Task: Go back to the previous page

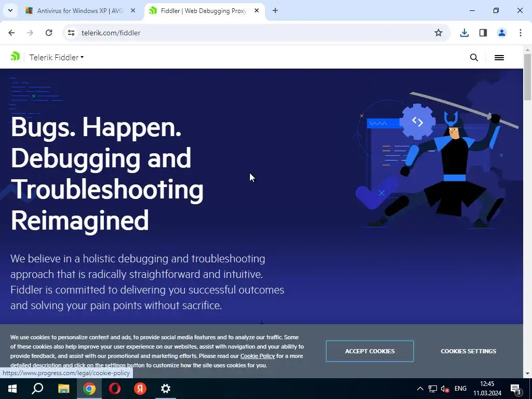Action: click(x=11, y=33)
